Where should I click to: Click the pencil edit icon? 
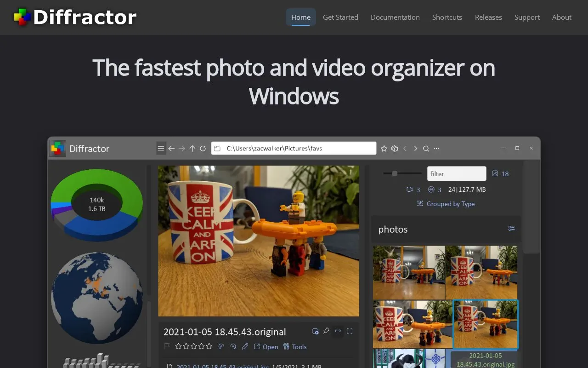(x=245, y=346)
